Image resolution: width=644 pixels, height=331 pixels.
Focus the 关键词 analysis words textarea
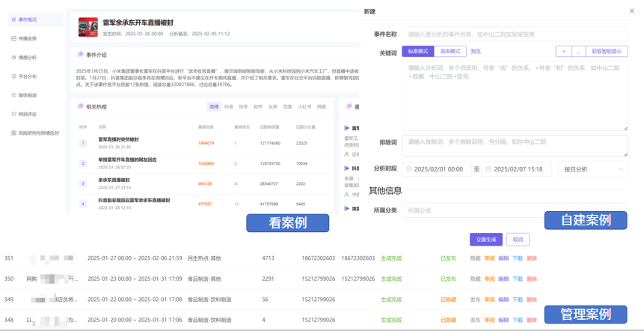click(x=515, y=96)
